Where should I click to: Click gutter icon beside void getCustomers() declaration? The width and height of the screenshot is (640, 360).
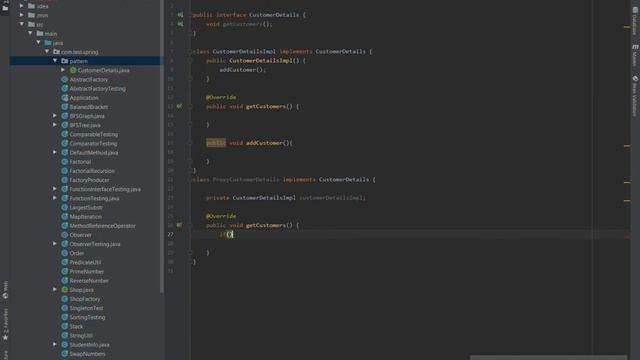[x=180, y=24]
